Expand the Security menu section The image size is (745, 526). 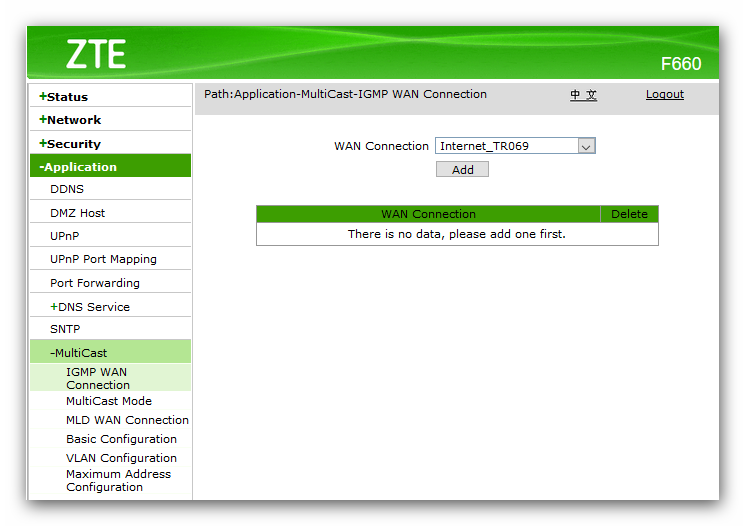pos(70,144)
